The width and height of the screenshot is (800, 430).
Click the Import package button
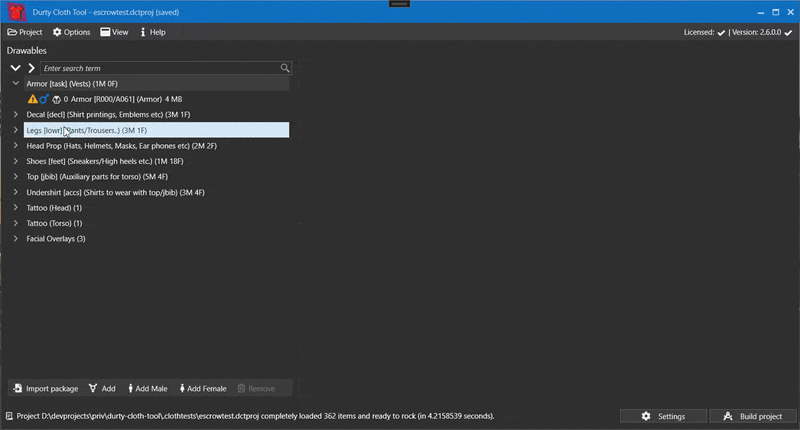click(x=46, y=388)
